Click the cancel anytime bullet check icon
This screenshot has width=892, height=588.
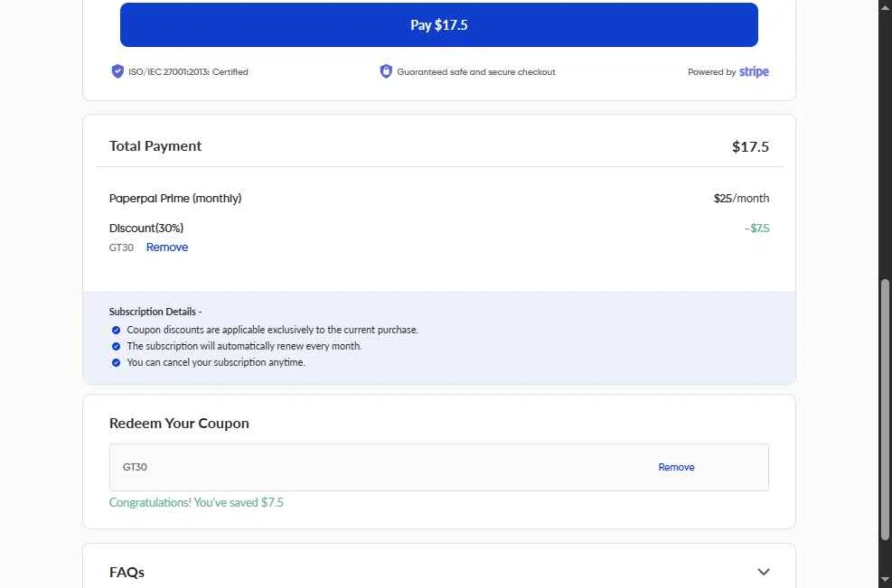click(116, 363)
